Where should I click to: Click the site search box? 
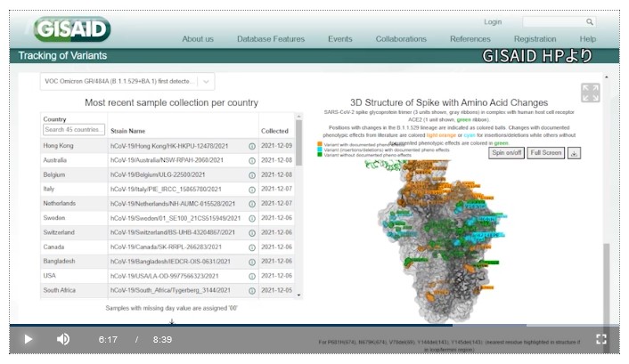pyautogui.click(x=553, y=21)
